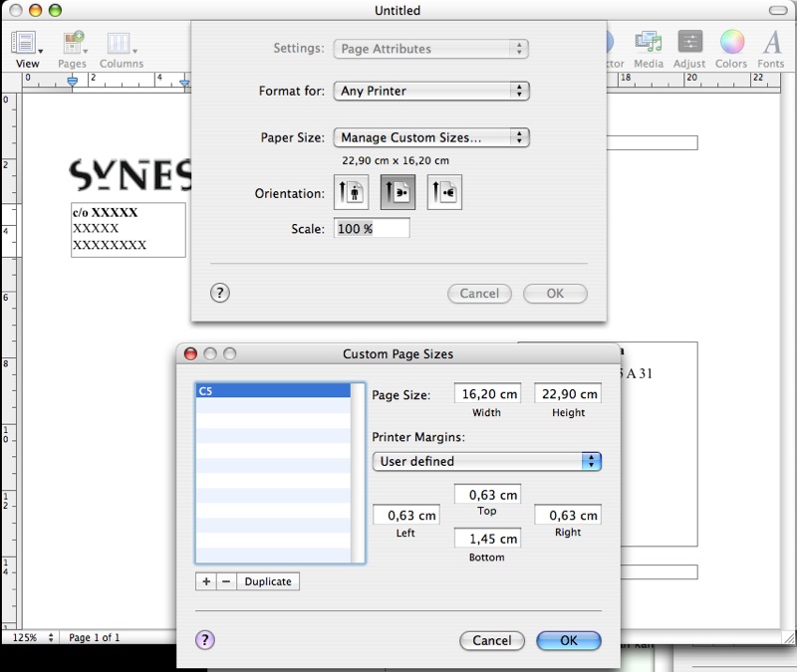Open the View toolbar menu
Screen dimensions: 797x672
click(x=27, y=49)
